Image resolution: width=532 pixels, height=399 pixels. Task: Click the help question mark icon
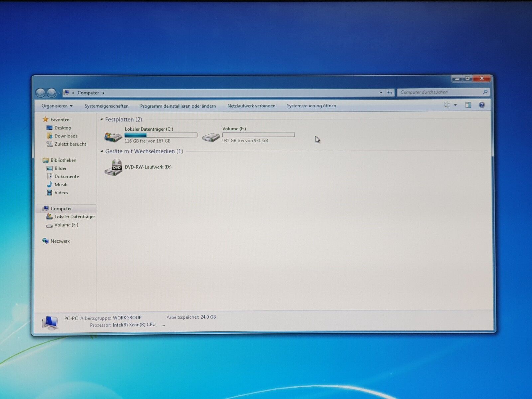tap(481, 105)
